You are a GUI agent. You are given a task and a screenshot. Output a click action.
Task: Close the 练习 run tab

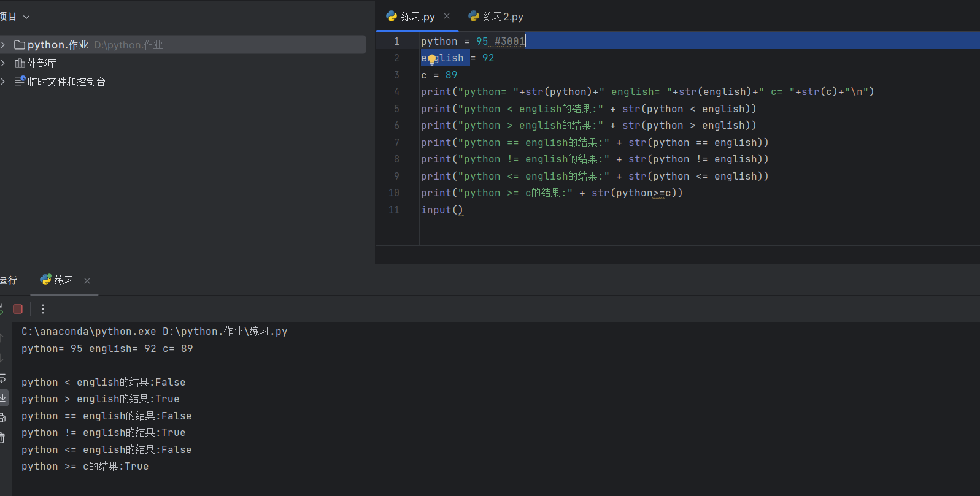tap(87, 281)
